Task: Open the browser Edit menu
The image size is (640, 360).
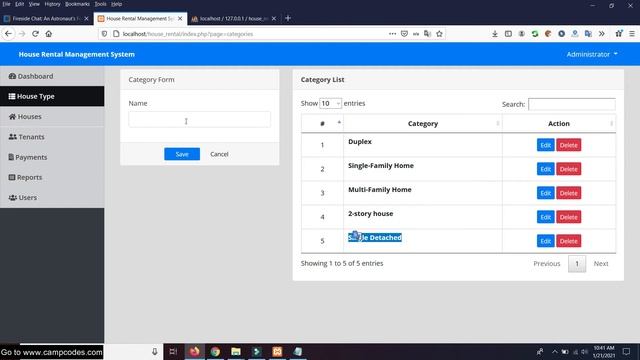Action: 20,4
